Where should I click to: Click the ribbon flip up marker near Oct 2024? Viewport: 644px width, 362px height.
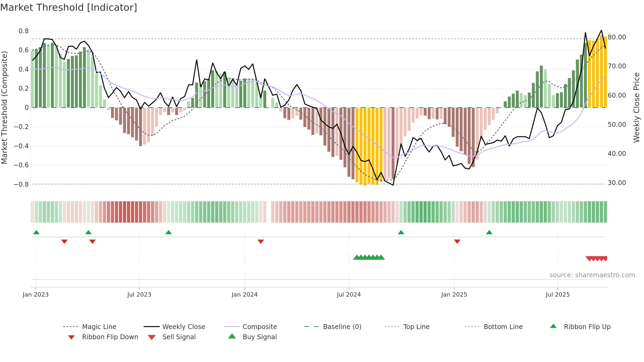pyautogui.click(x=401, y=232)
